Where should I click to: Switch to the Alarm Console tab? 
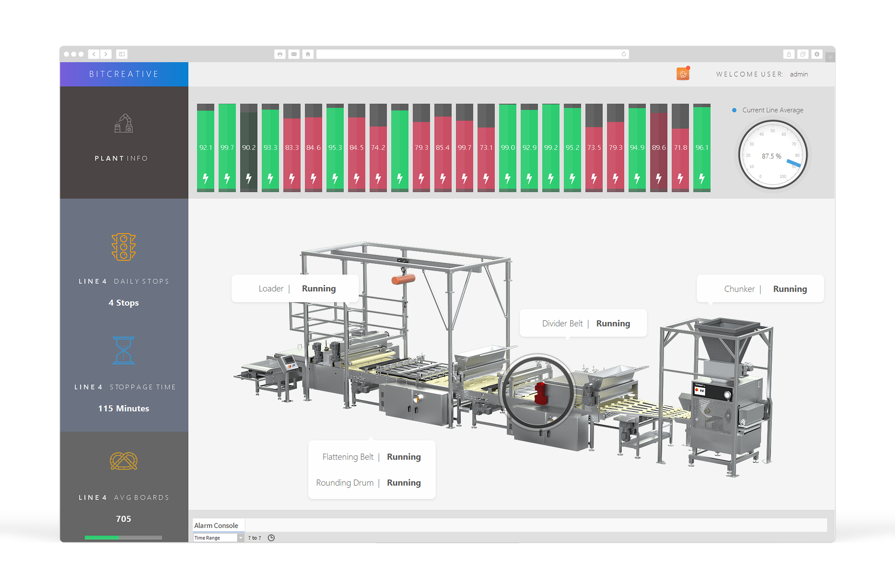click(217, 525)
